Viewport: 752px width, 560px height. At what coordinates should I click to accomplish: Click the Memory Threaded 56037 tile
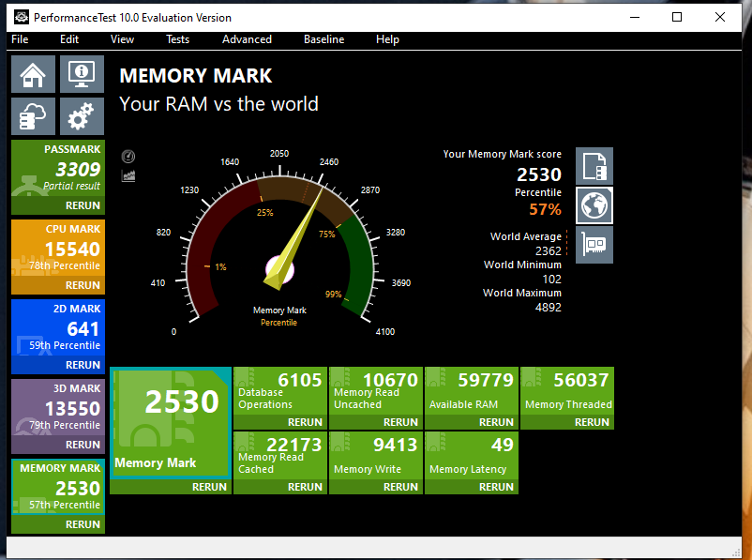[567, 391]
